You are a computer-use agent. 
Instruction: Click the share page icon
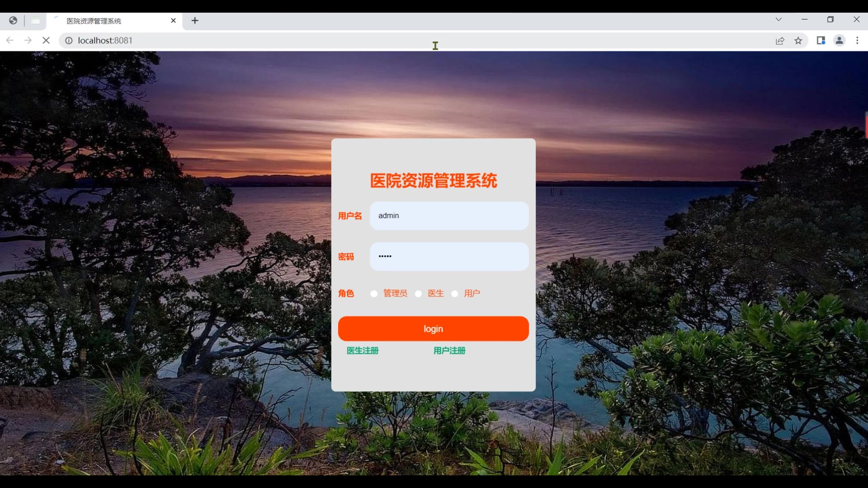[x=780, y=41]
